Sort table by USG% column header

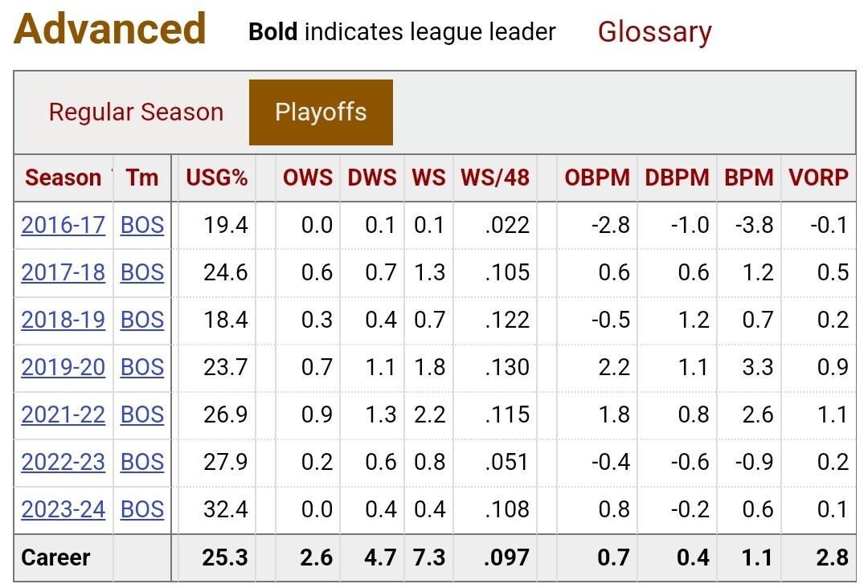click(x=217, y=178)
